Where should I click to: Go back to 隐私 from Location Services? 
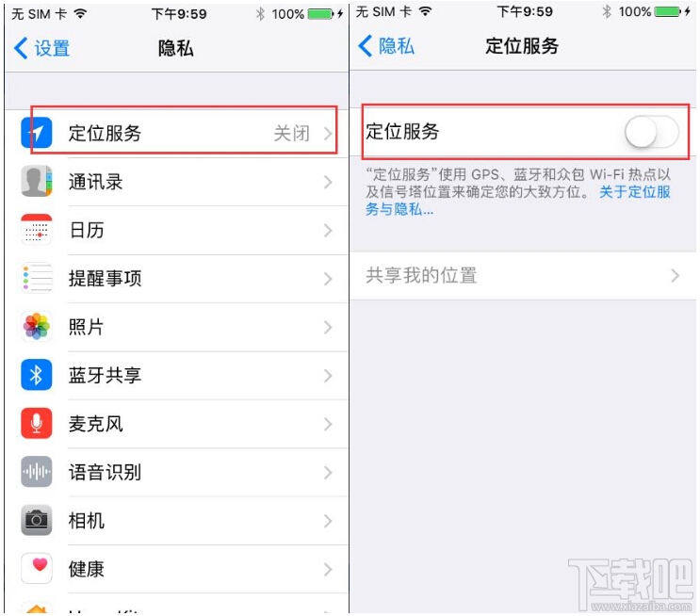386,46
